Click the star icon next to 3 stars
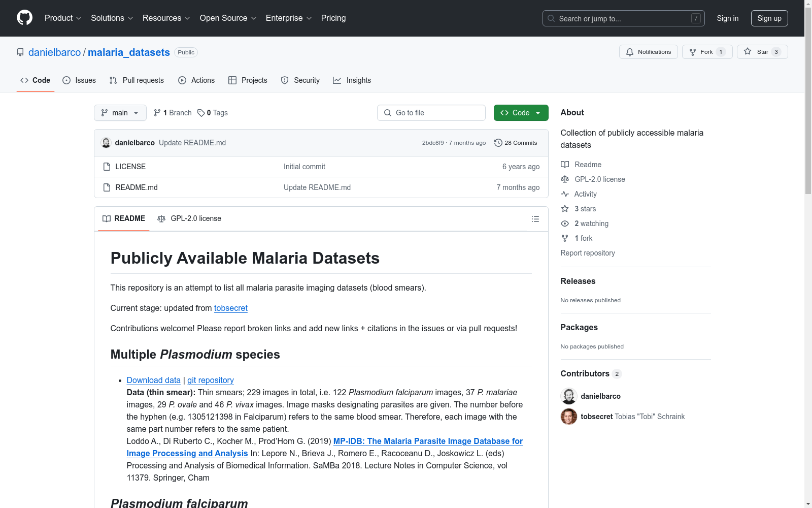This screenshot has height=508, width=812. tap(565, 209)
